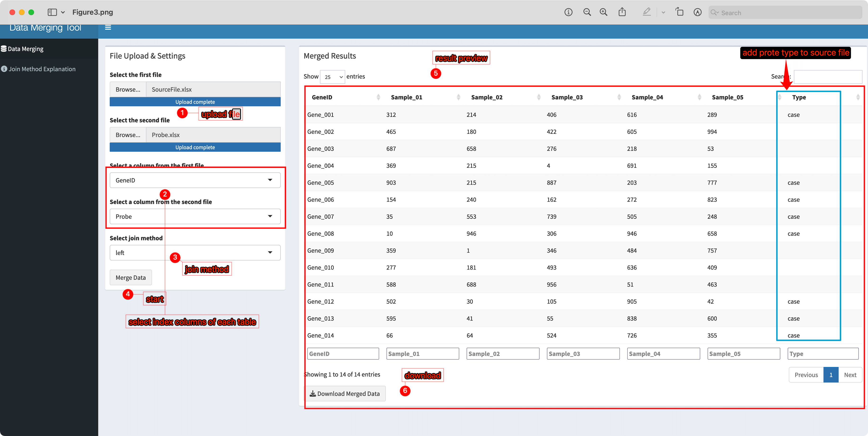Click the zoom in magnifier icon

(604, 13)
